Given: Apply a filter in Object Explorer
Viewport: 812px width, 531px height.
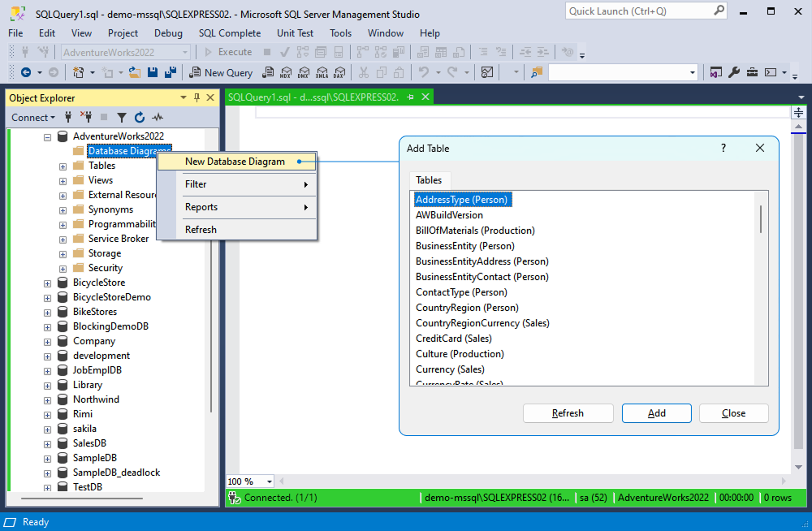Looking at the screenshot, I should coord(123,117).
